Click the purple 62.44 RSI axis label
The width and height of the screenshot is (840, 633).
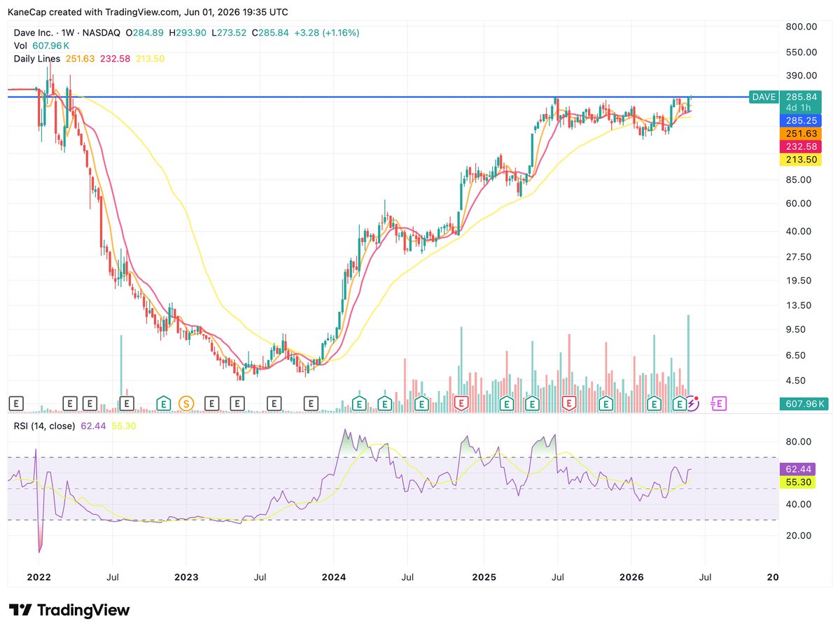point(797,470)
